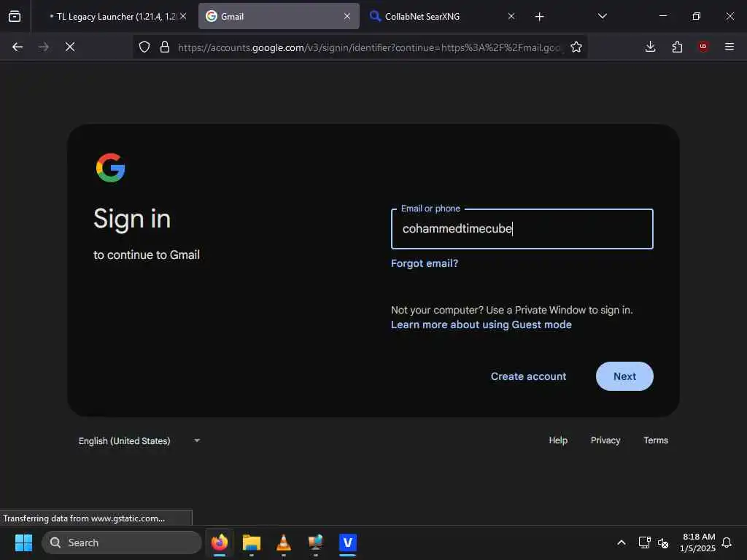
Task: Switch to TL Legacy Launcher tab
Action: tap(112, 17)
